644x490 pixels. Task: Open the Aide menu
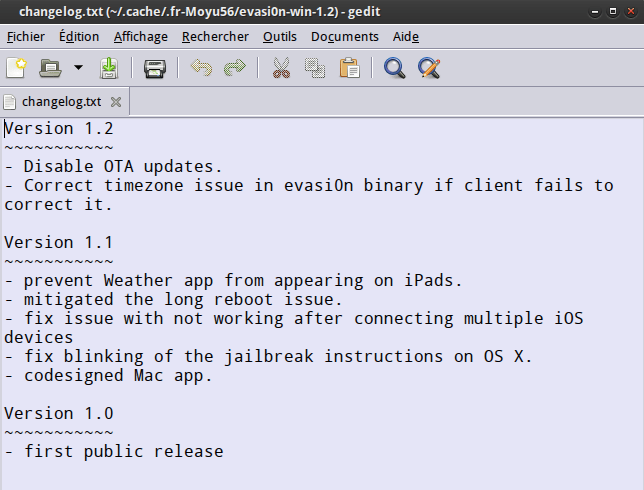pyautogui.click(x=406, y=37)
